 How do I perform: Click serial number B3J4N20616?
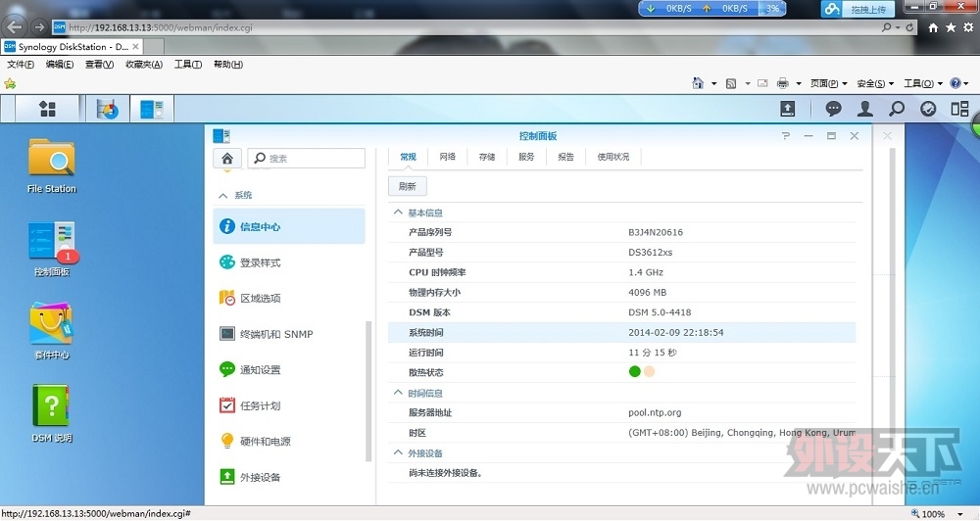coord(656,232)
